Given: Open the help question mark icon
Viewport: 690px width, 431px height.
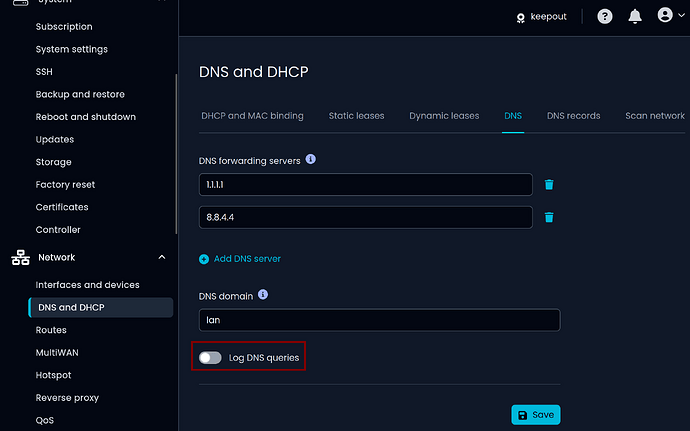Looking at the screenshot, I should click(605, 17).
